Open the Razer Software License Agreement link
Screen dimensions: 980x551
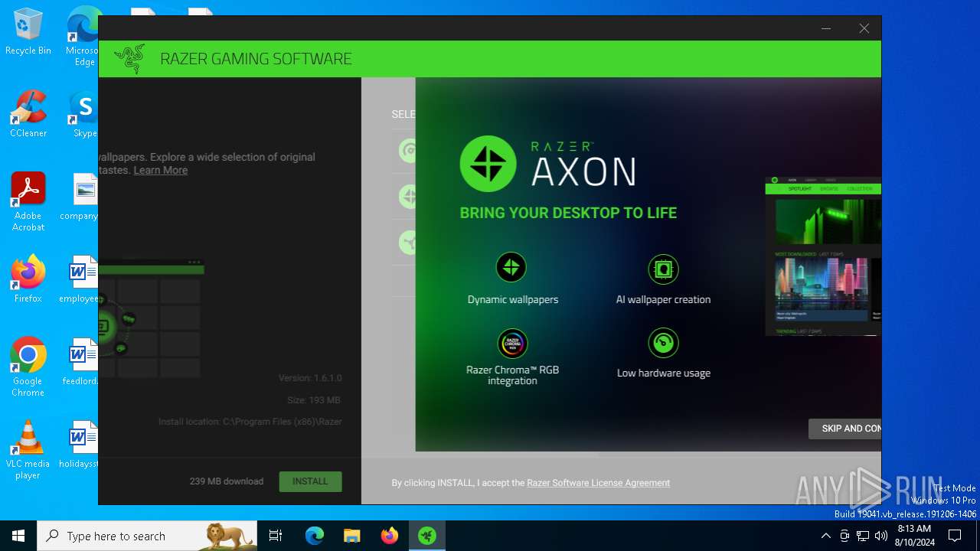tap(598, 483)
